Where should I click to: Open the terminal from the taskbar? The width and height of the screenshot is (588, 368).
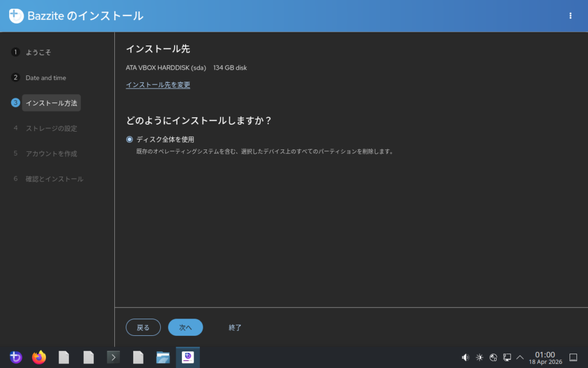113,357
